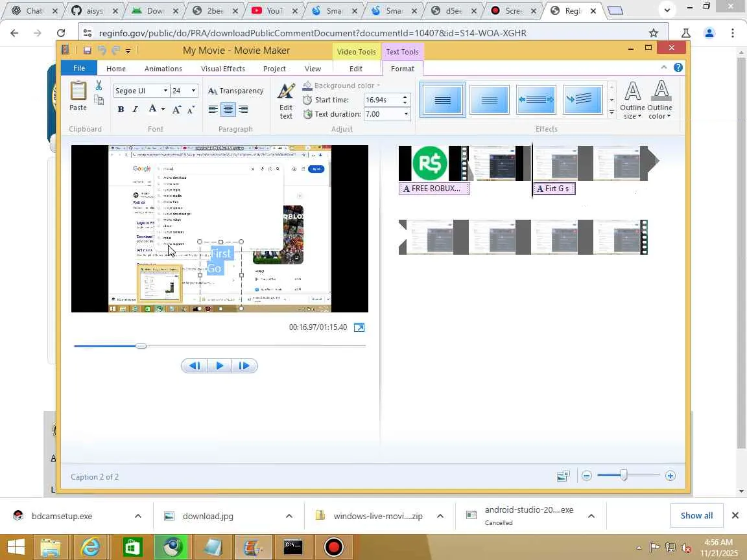Open the Video Tools Edit tab

point(356,69)
